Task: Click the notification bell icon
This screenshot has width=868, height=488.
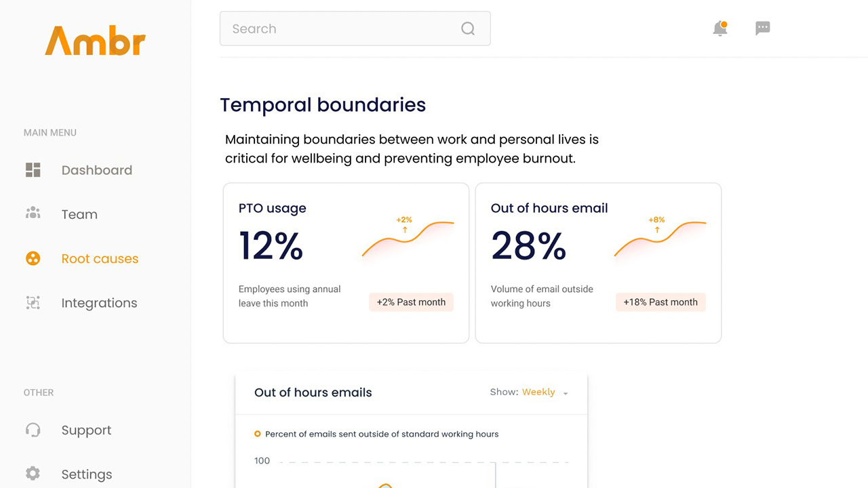Action: point(719,28)
